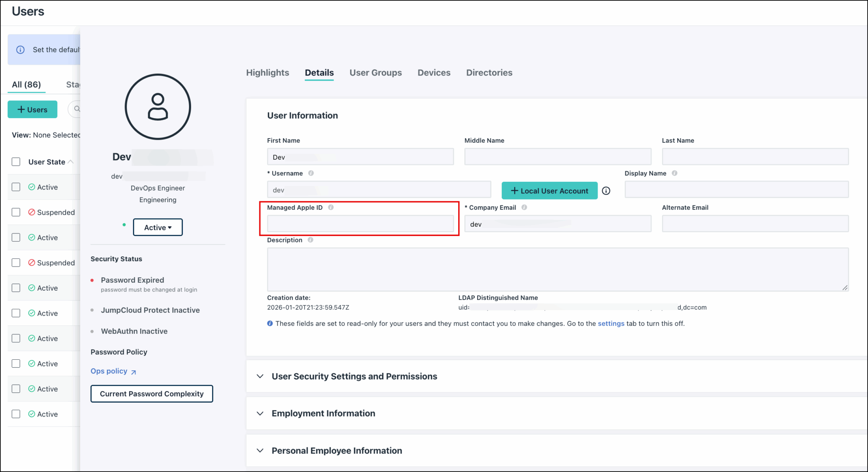
Task: Click the JumpCloud Protect Inactive status text
Action: tap(150, 310)
